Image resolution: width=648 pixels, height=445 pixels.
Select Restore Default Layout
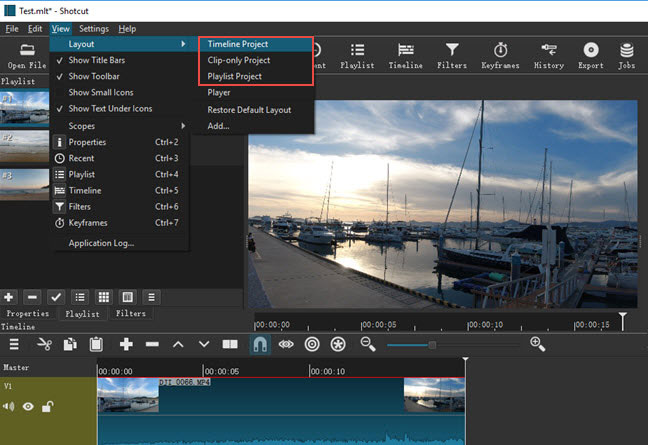(x=249, y=110)
